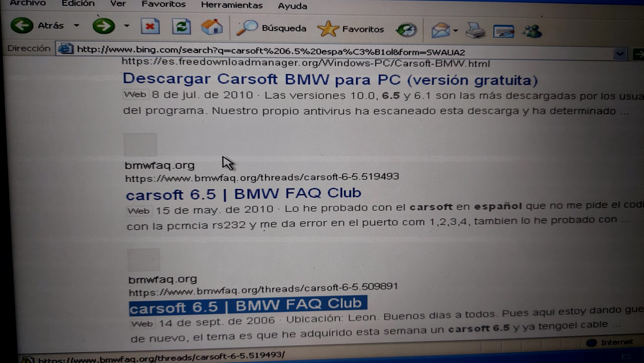Image resolution: width=644 pixels, height=363 pixels.
Task: Open the Favoritos star panel
Action: [x=351, y=29]
